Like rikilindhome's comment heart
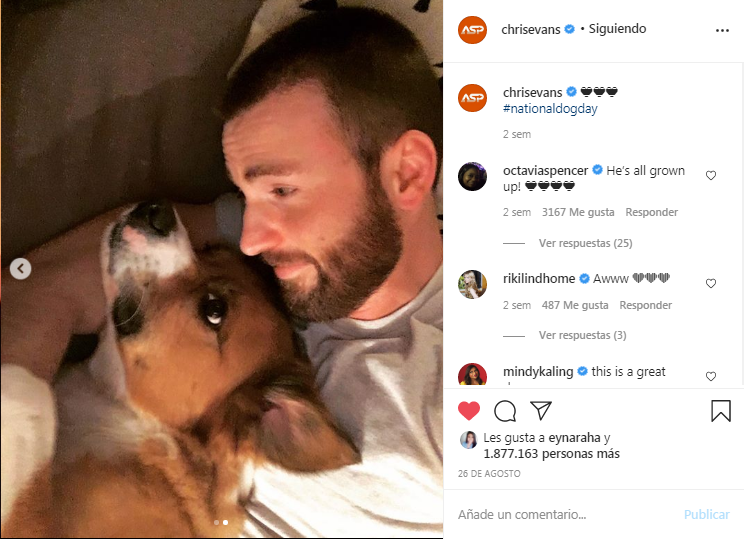 (x=710, y=283)
